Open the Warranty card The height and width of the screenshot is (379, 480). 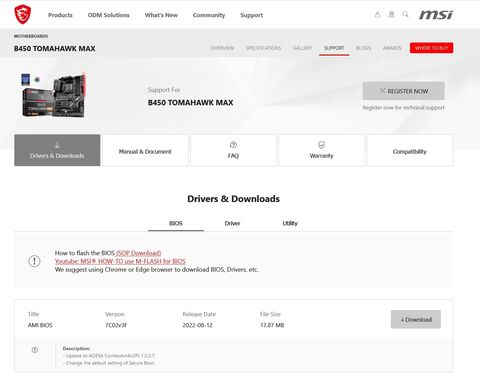(x=321, y=150)
